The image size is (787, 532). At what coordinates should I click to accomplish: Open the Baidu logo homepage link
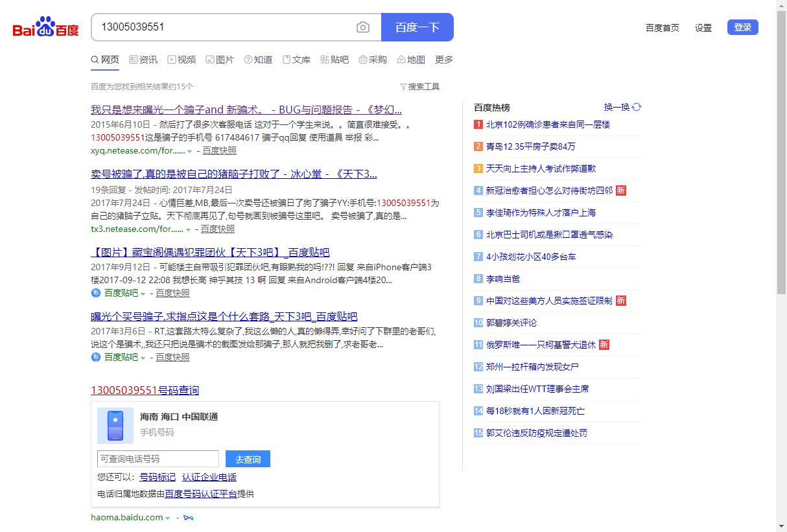pyautogui.click(x=46, y=28)
